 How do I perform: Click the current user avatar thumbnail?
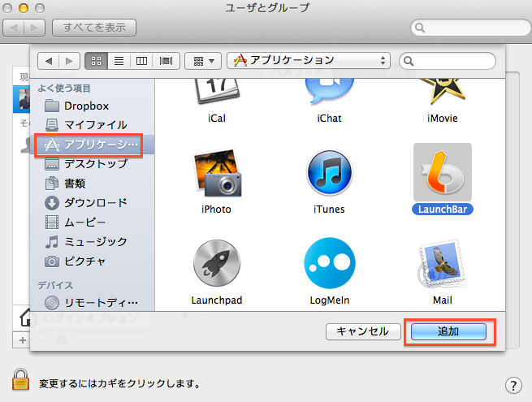(x=24, y=99)
